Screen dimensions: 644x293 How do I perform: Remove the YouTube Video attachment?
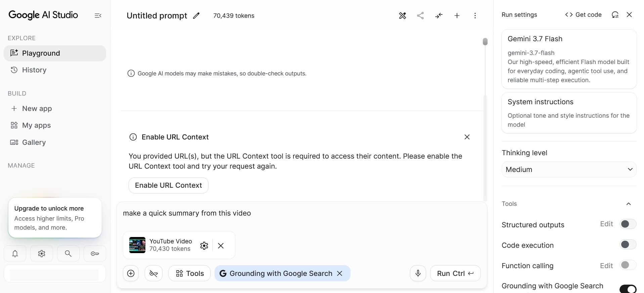221,246
